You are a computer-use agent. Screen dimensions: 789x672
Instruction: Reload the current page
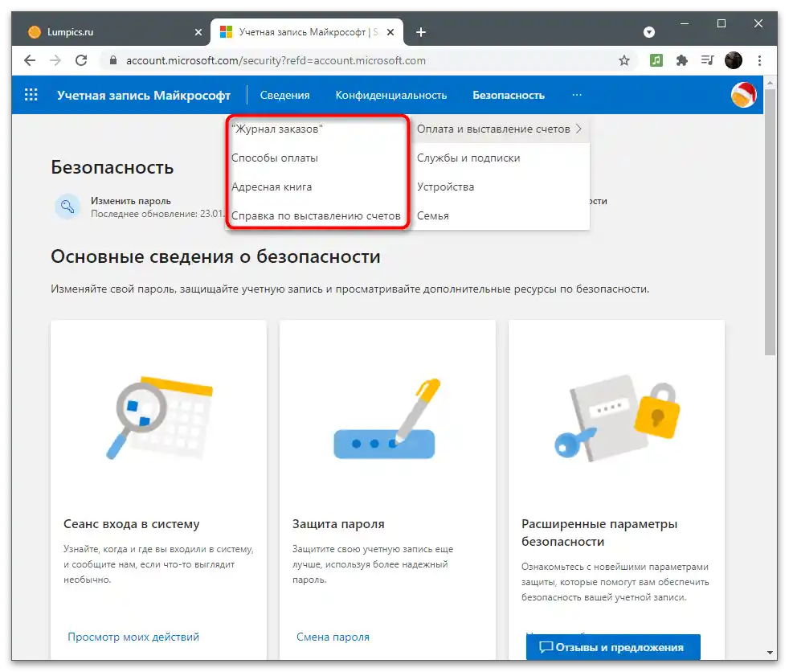click(81, 60)
